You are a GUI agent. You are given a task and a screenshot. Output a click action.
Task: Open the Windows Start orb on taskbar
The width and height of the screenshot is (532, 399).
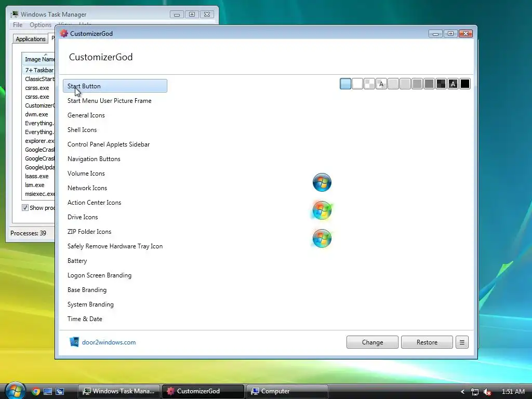coord(15,390)
